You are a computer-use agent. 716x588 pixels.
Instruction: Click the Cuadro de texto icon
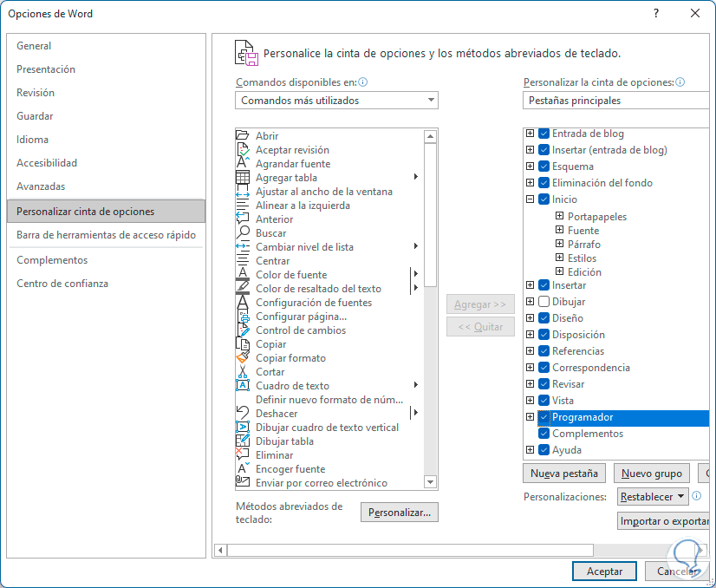243,385
